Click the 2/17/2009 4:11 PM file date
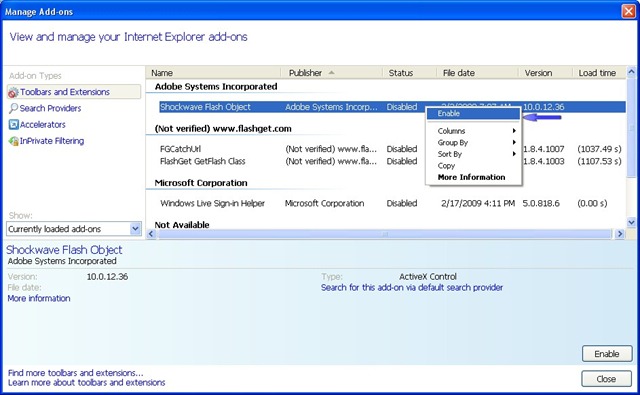 [x=478, y=203]
